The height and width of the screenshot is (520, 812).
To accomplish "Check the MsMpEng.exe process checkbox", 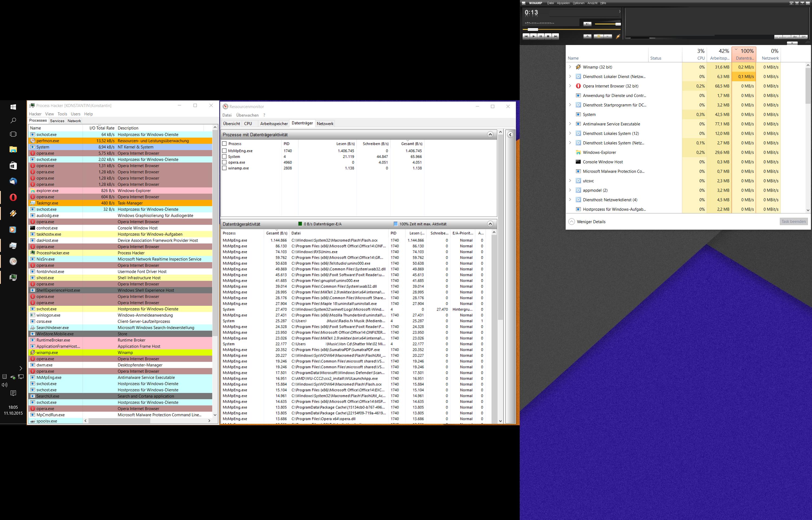I will 224,151.
